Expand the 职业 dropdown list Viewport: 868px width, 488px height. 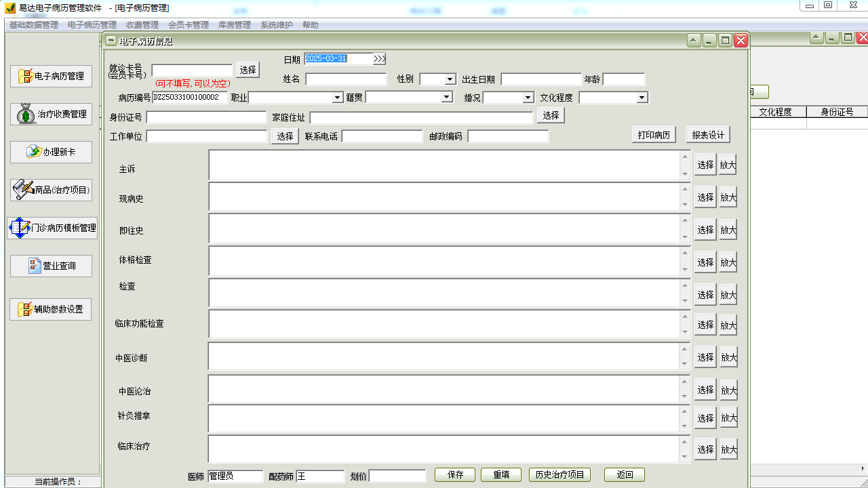click(x=337, y=98)
